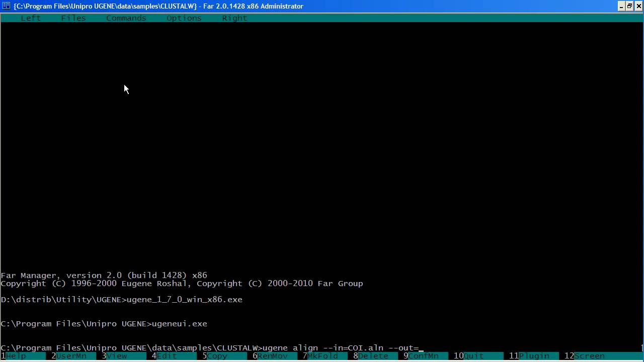Click the ugene_1_7_0_win_x86.exe command line text

click(185, 300)
